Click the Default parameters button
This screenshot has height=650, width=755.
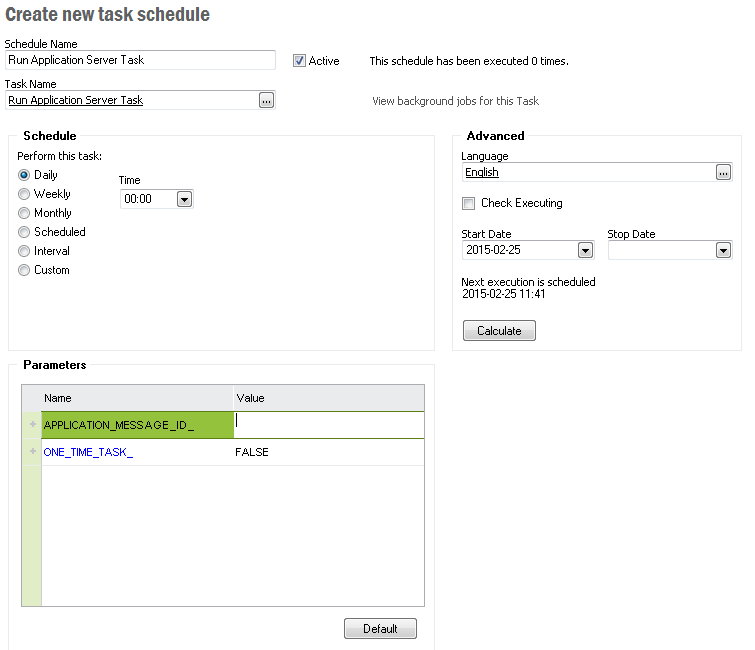[x=380, y=629]
